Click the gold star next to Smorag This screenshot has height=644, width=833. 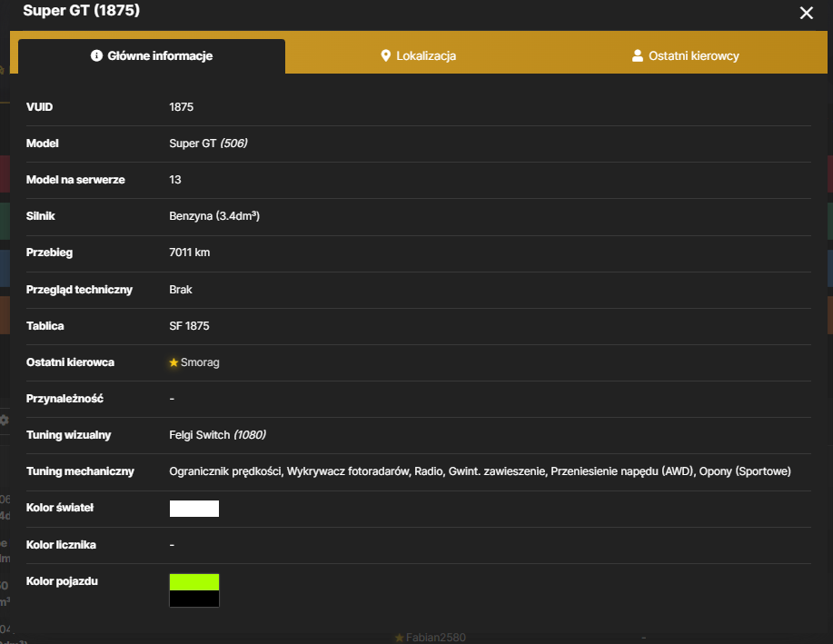174,362
